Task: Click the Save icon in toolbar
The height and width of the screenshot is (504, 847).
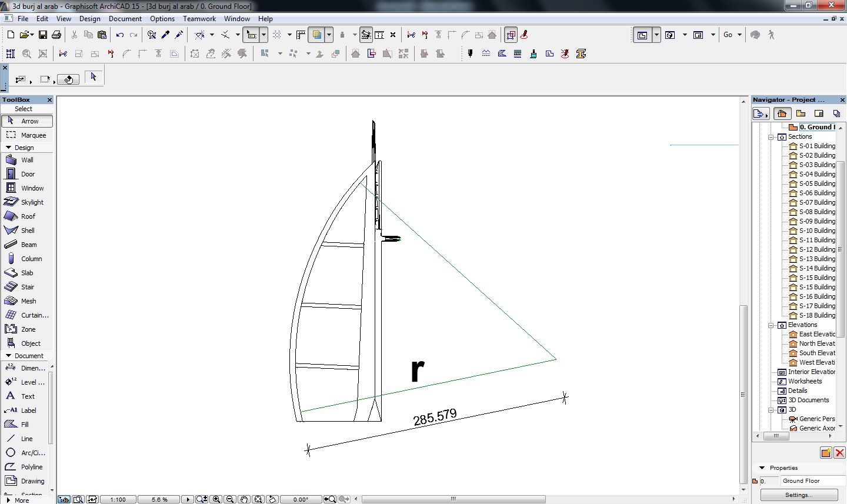Action: pos(43,35)
